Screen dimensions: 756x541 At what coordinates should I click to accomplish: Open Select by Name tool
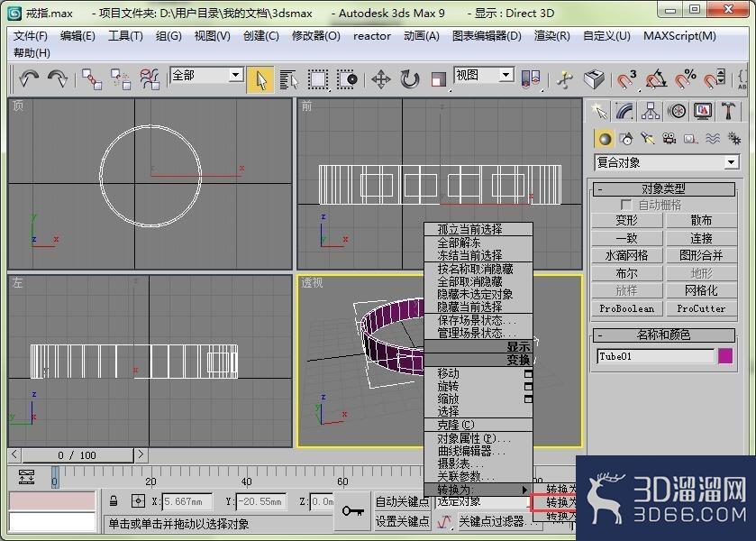point(289,79)
